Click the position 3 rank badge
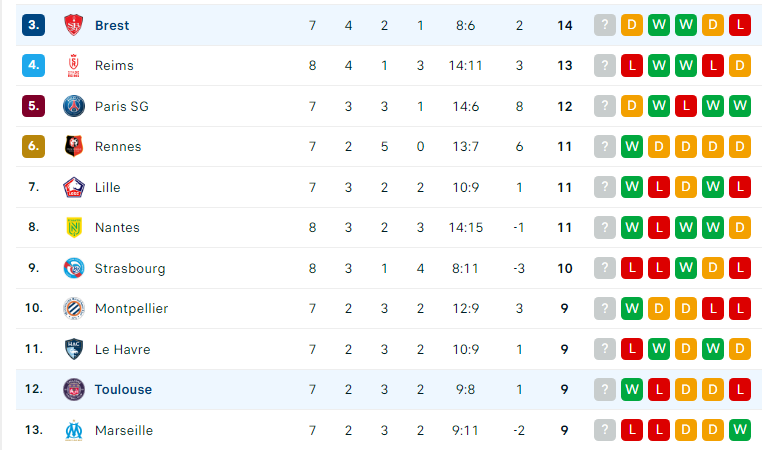 (x=34, y=25)
